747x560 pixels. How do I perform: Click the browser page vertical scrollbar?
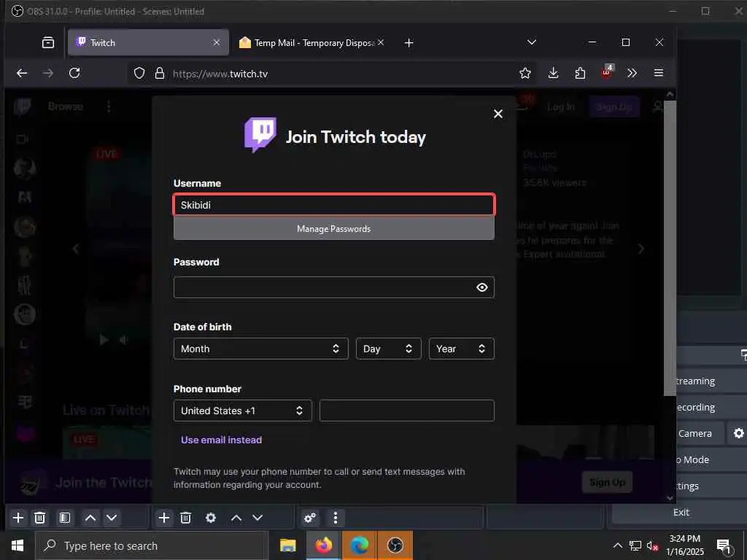pos(670,248)
